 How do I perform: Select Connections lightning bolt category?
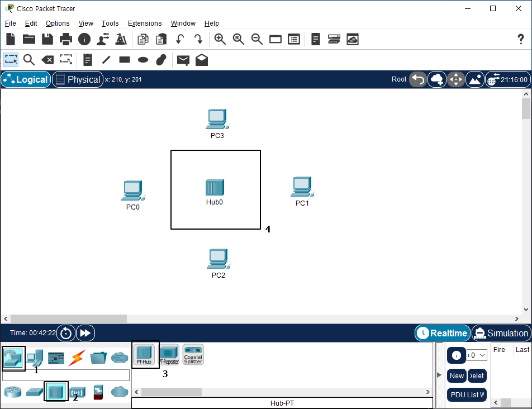[x=77, y=358]
